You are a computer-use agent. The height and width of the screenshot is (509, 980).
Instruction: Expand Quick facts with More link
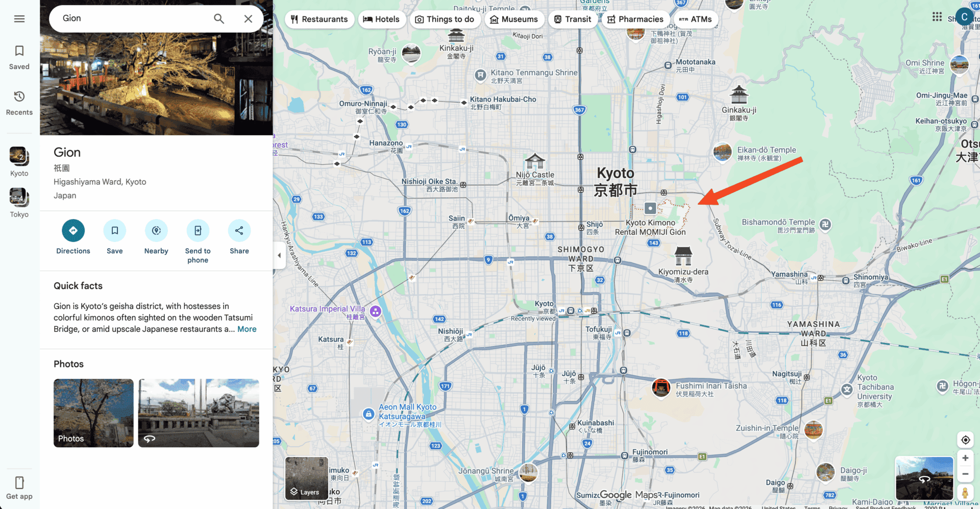click(247, 329)
